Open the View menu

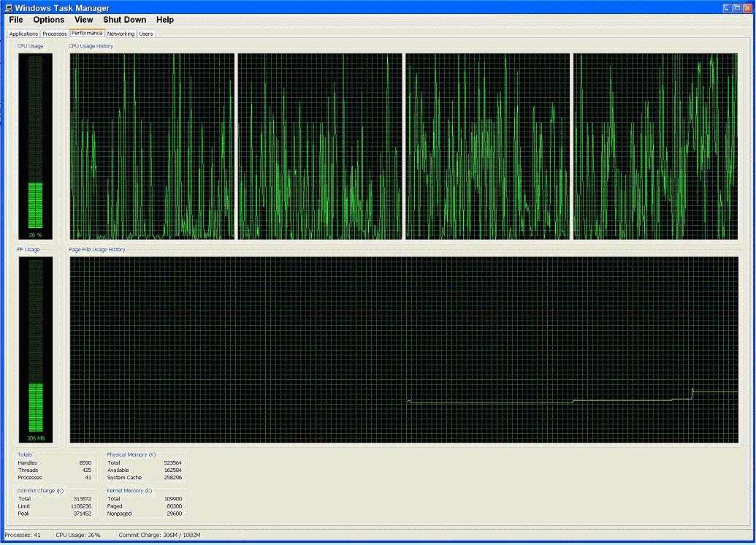click(83, 20)
